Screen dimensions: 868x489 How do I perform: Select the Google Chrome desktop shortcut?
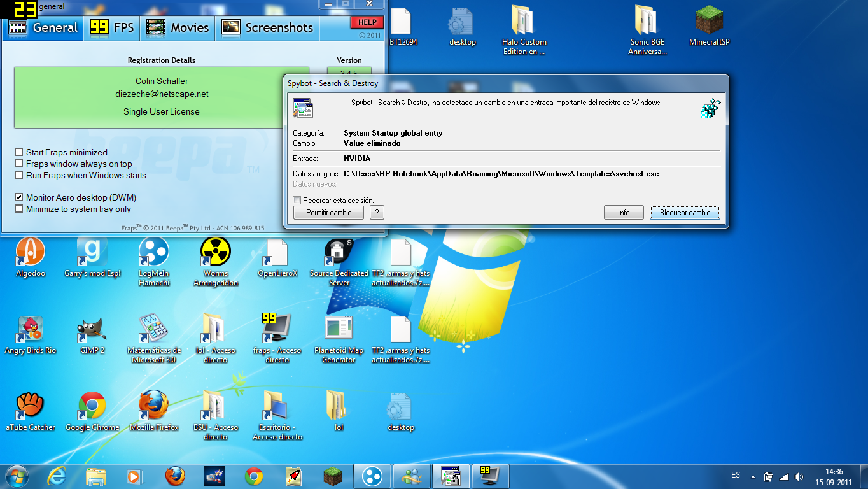pos(92,412)
